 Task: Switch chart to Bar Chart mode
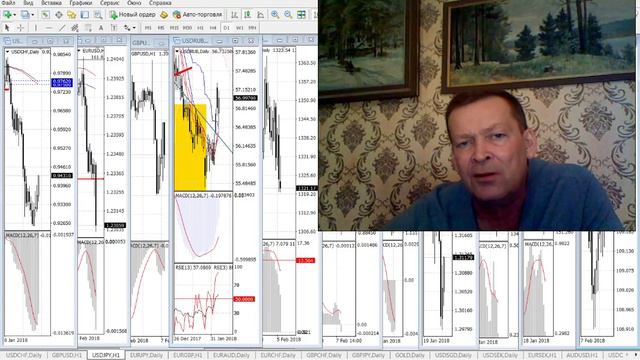(235, 15)
